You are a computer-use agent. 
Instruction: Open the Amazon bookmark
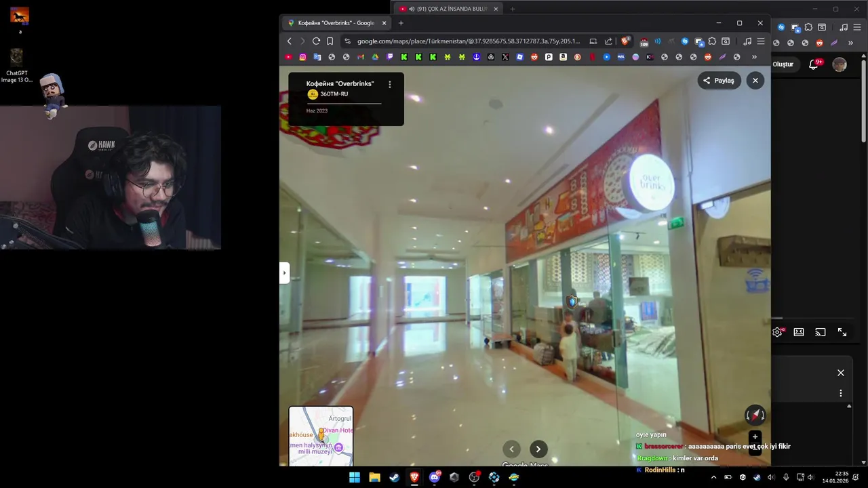(563, 57)
